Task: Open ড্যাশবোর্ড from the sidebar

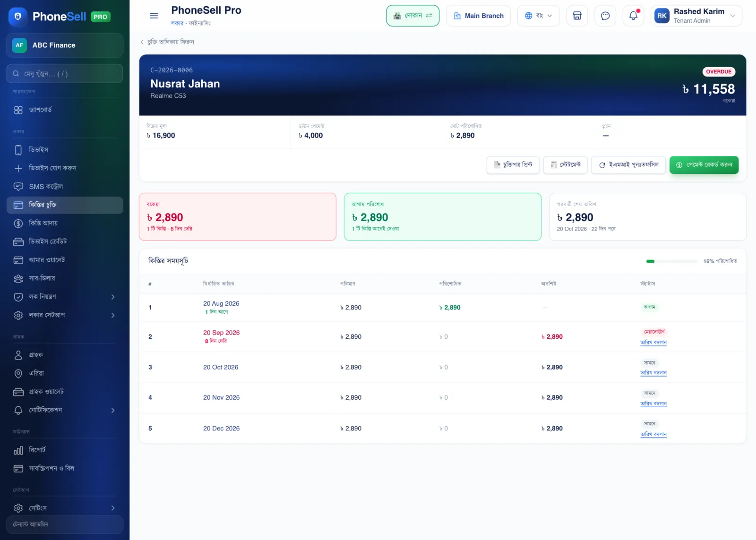Action: click(65, 110)
